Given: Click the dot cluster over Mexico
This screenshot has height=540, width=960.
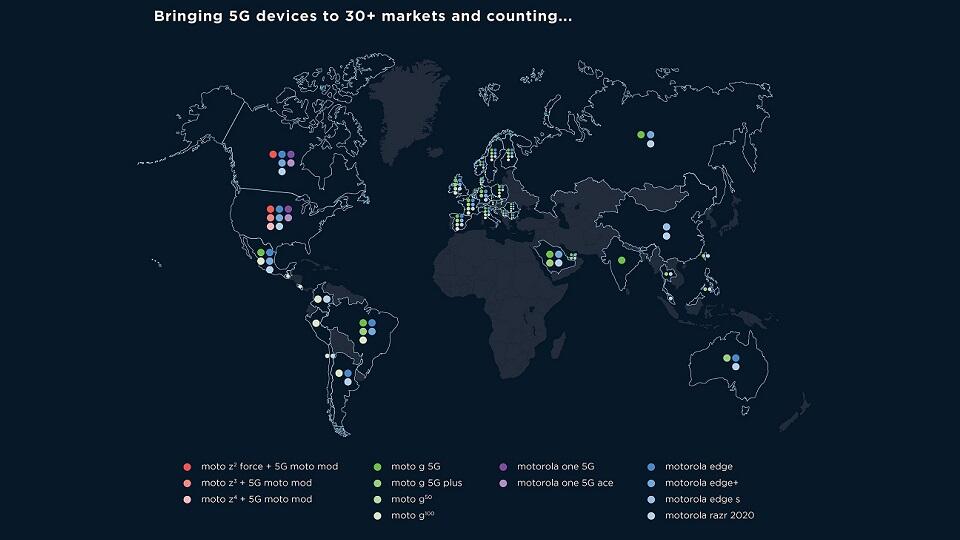Looking at the screenshot, I should pyautogui.click(x=266, y=258).
